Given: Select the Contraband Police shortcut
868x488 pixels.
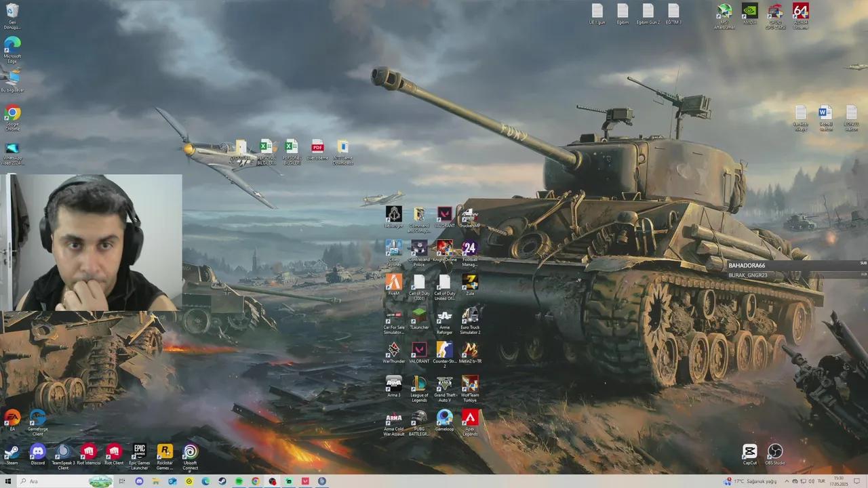Looking at the screenshot, I should pos(419,253).
